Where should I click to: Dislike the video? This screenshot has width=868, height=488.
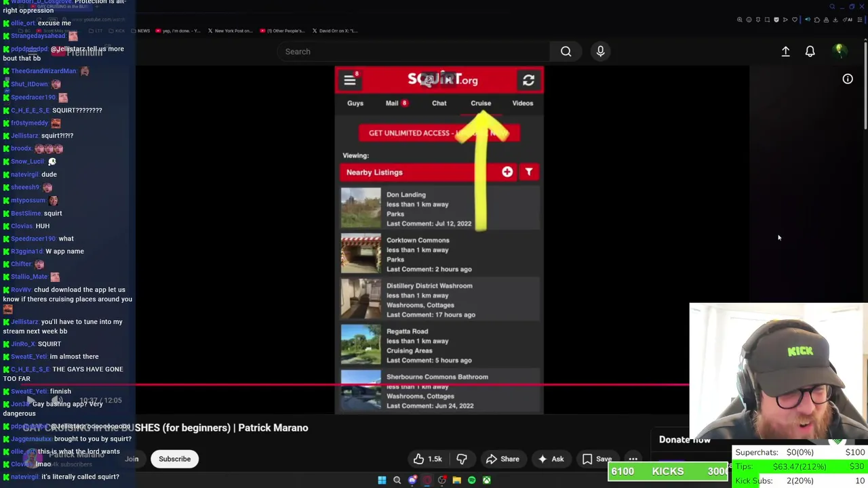[462, 459]
